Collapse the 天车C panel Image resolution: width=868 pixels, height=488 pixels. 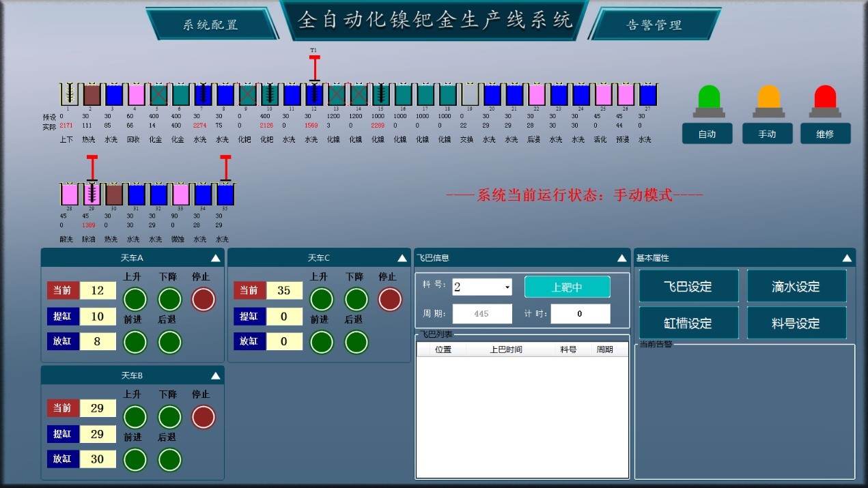402,258
